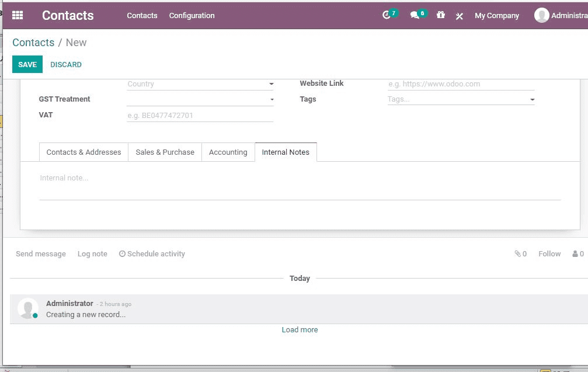This screenshot has height=372, width=588.
Task: Click the 'New' breadcrumb text
Action: (x=76, y=43)
